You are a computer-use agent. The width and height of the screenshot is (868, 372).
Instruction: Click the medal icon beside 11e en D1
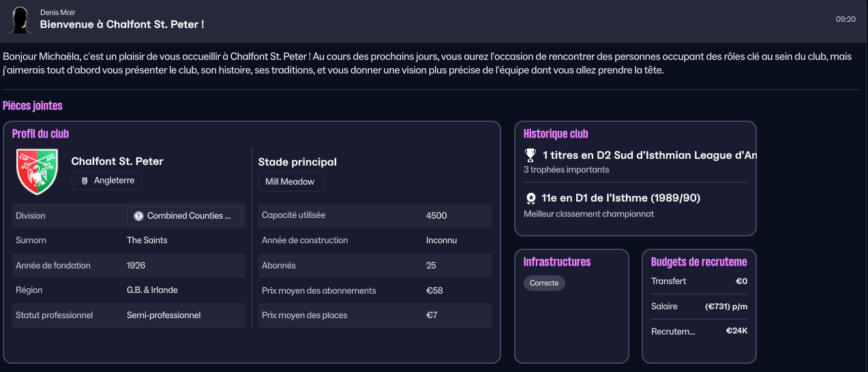click(x=530, y=198)
